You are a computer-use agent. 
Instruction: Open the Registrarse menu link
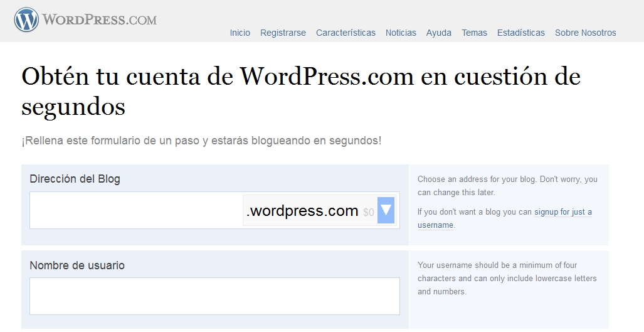click(x=283, y=33)
